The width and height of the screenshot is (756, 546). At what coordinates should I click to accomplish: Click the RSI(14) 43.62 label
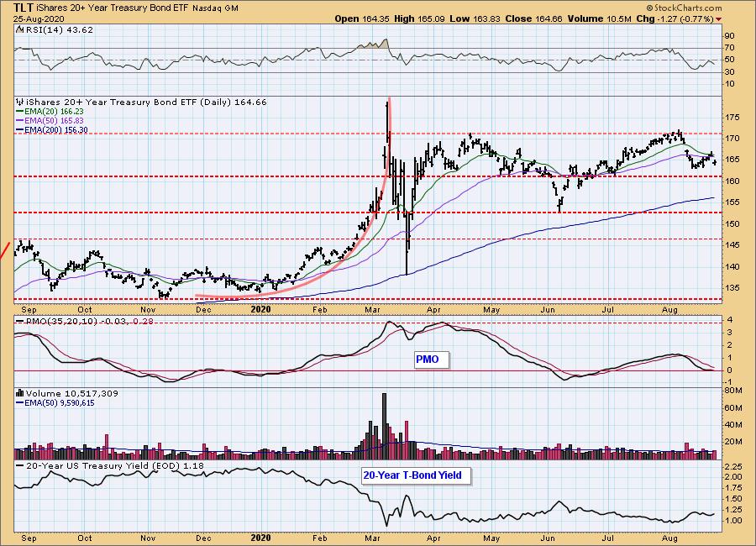point(58,30)
